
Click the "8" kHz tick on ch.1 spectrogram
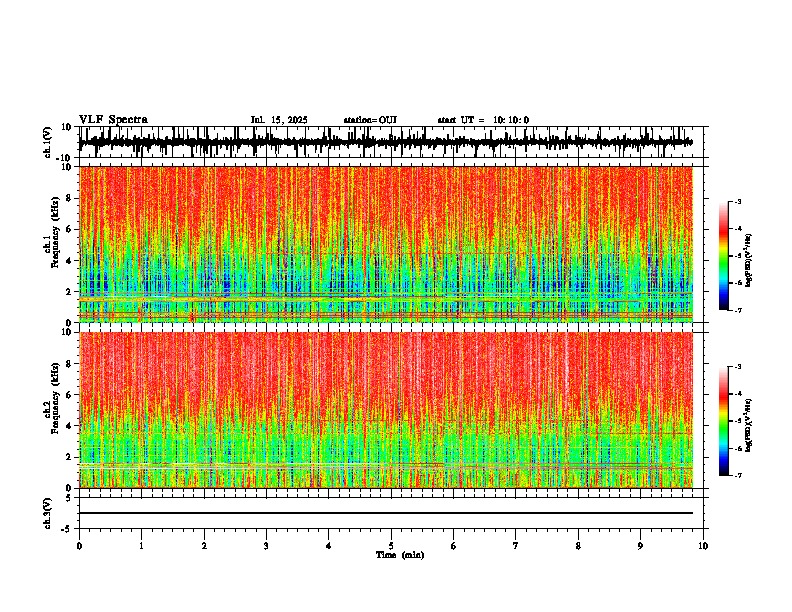pyautogui.click(x=70, y=198)
